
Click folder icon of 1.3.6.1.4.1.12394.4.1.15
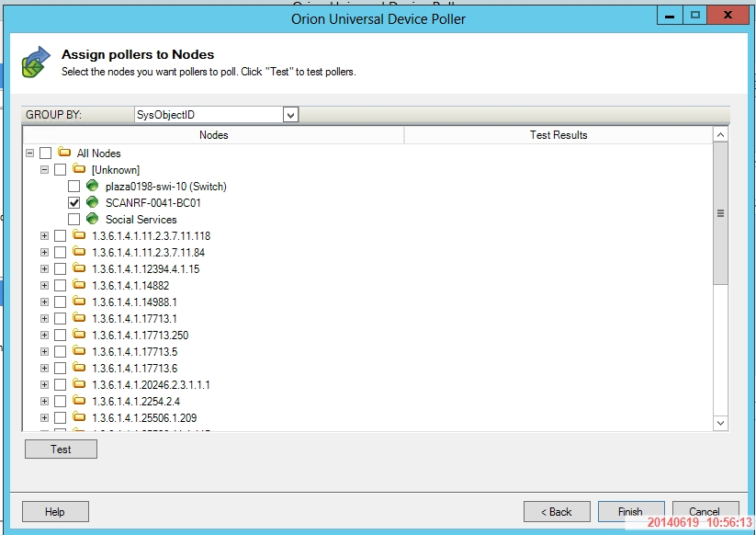[79, 268]
